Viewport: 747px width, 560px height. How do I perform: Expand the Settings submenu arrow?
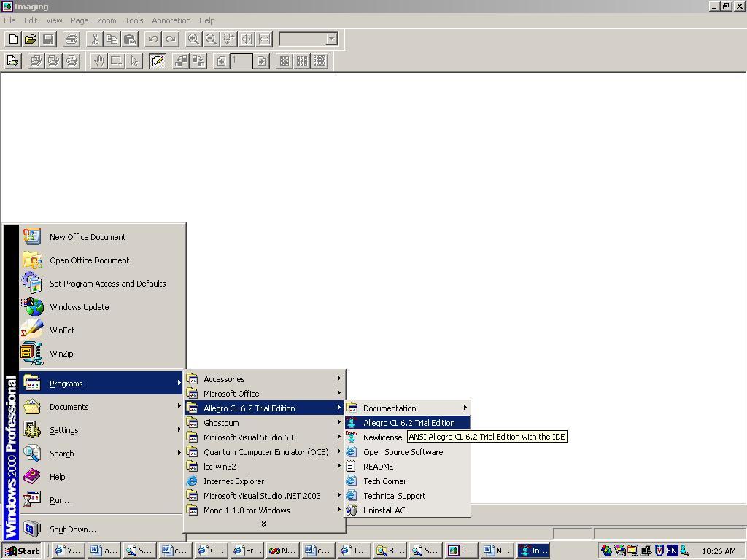pyautogui.click(x=179, y=429)
